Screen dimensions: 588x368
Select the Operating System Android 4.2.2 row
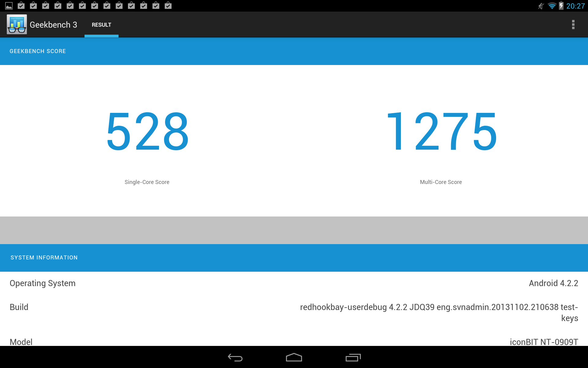pos(294,283)
